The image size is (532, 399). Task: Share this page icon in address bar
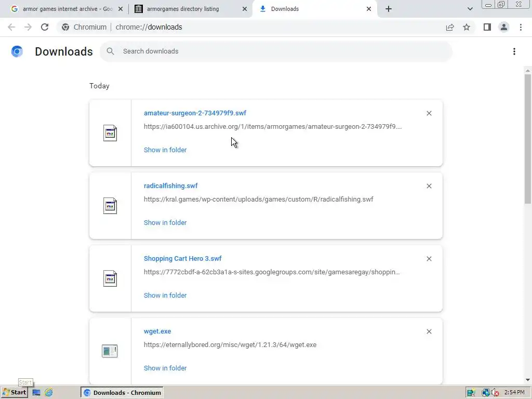(x=450, y=27)
